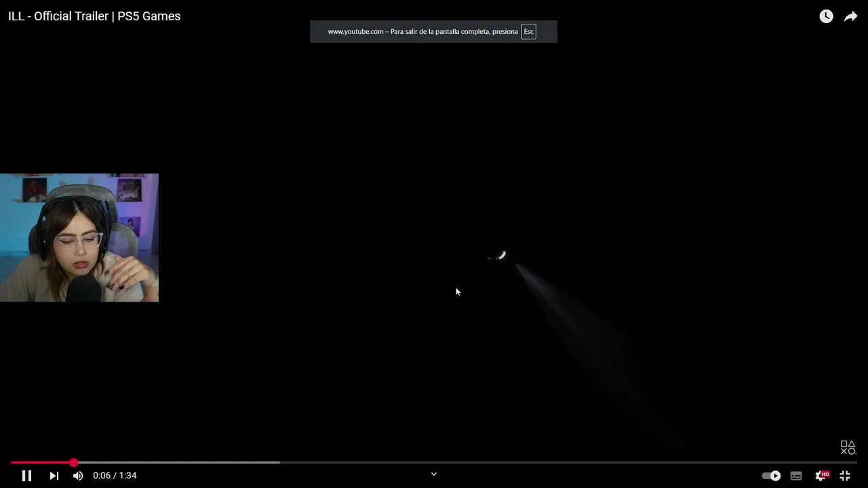The height and width of the screenshot is (488, 868).
Task: Mute the video volume
Action: [78, 476]
